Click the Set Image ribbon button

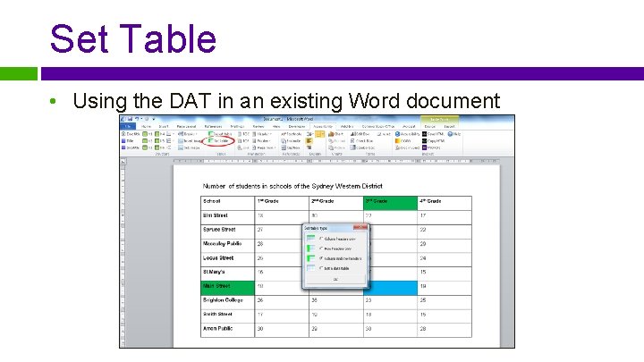[189, 147]
